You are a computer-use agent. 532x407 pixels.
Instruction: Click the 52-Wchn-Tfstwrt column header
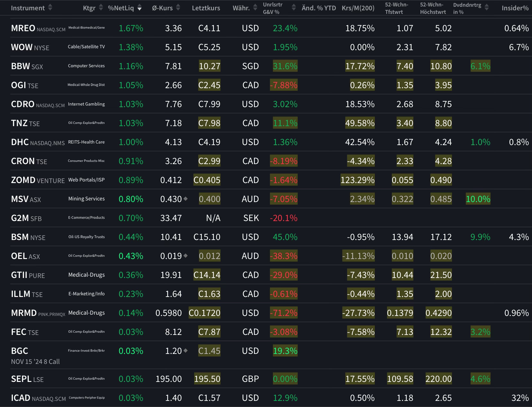pyautogui.click(x=397, y=8)
